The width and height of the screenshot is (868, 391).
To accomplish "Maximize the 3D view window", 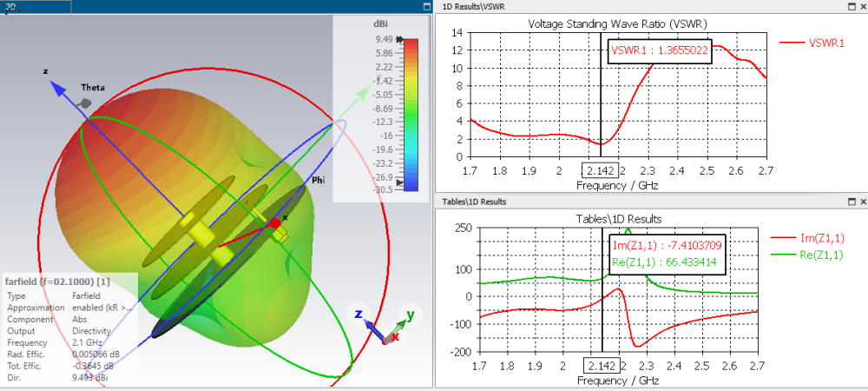I will pyautogui.click(x=426, y=7).
